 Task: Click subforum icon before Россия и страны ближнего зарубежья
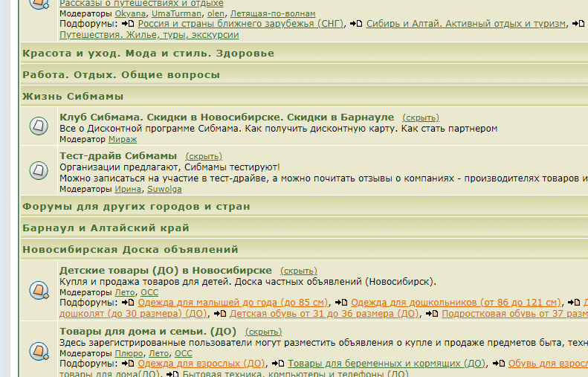click(128, 24)
